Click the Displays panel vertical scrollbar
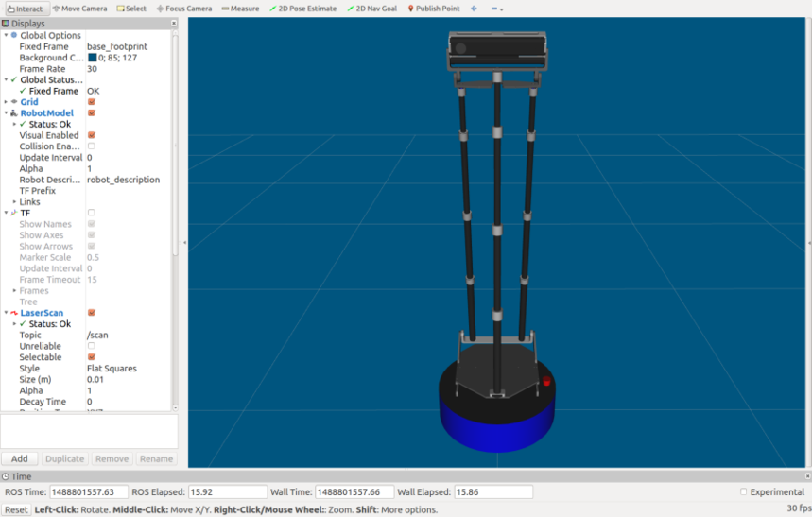Viewport: 812px width, 517px height. click(175, 145)
